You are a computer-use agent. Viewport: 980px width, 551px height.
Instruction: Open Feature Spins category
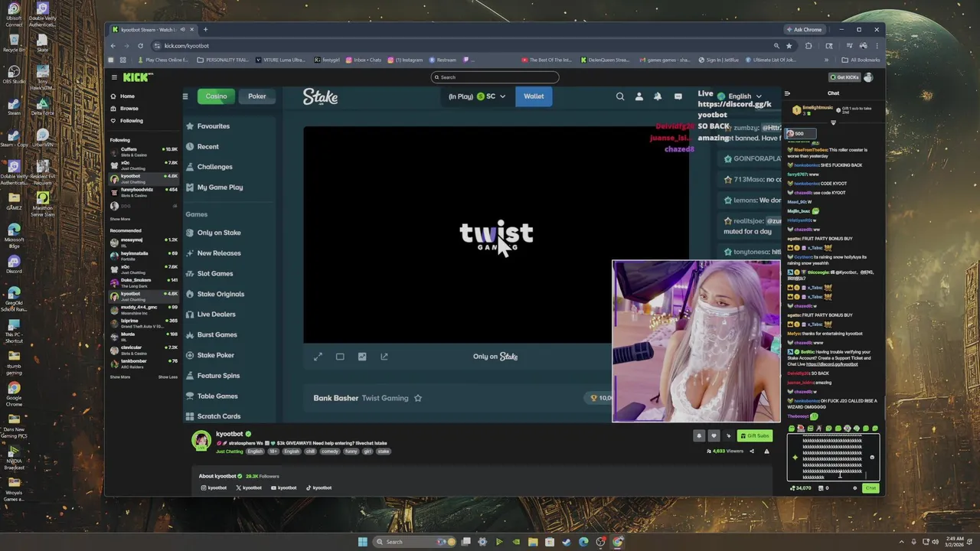click(x=213, y=376)
